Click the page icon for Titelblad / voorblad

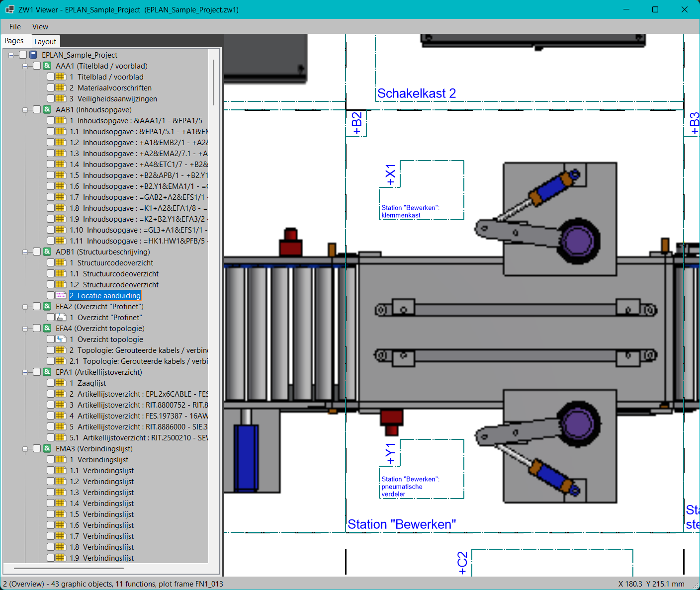61,77
